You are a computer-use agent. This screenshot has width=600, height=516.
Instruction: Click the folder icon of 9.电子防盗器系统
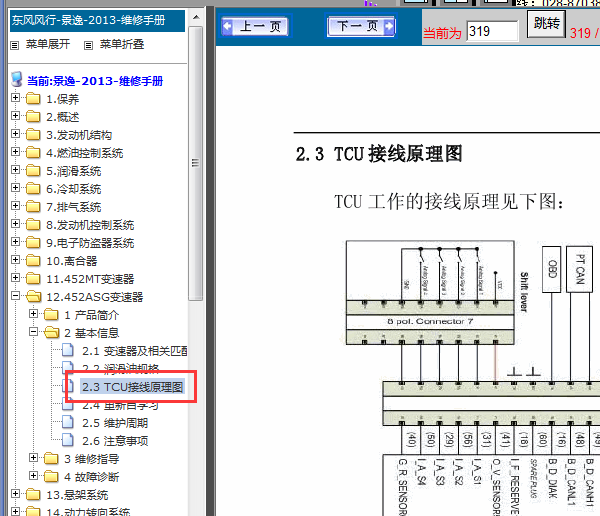pos(33,243)
